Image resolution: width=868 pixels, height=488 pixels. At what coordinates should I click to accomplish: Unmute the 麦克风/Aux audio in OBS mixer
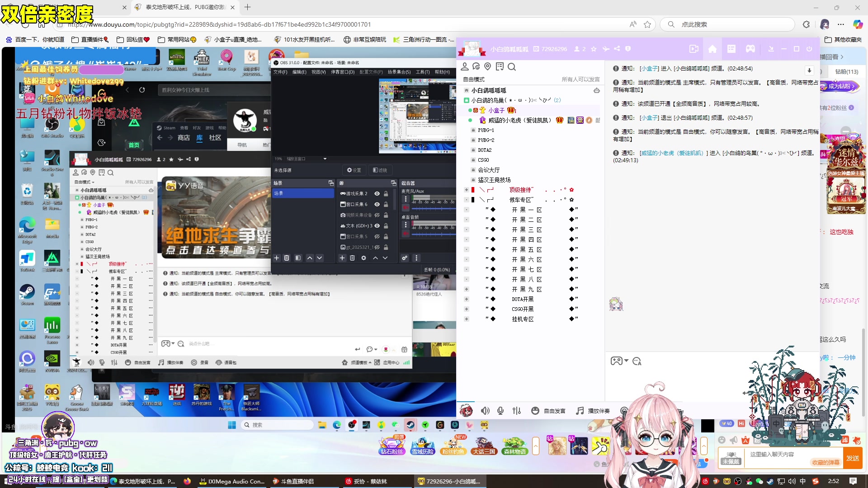[x=406, y=208]
